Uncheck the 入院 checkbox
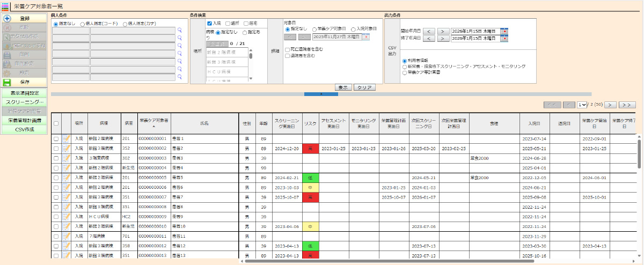The image size is (644, 265). coord(210,24)
